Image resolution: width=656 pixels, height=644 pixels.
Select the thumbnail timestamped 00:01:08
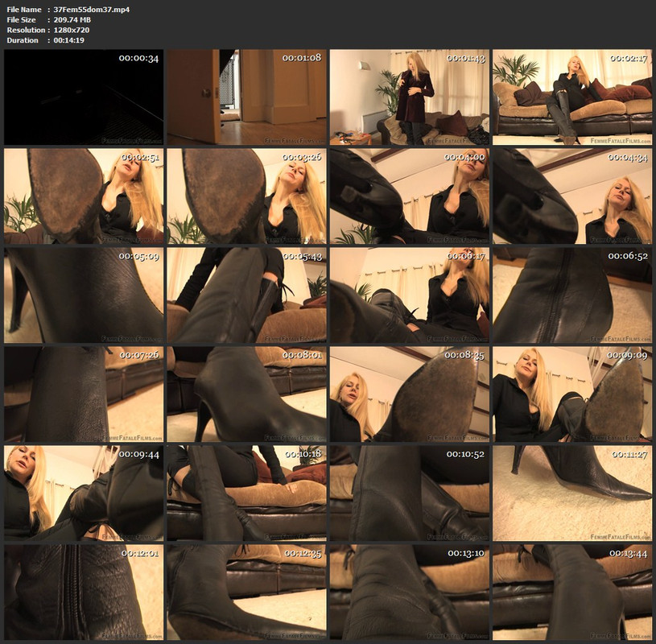click(246, 97)
